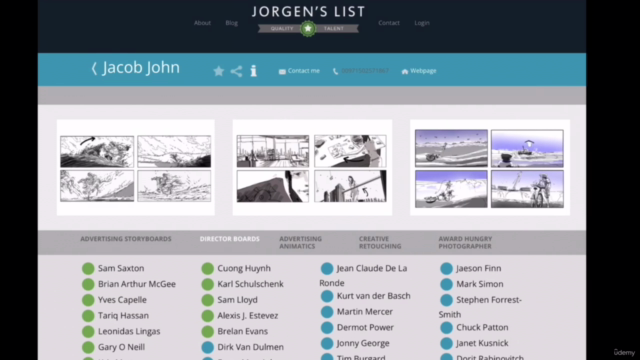
Task: Open the info icon in the profile bar
Action: 253,71
